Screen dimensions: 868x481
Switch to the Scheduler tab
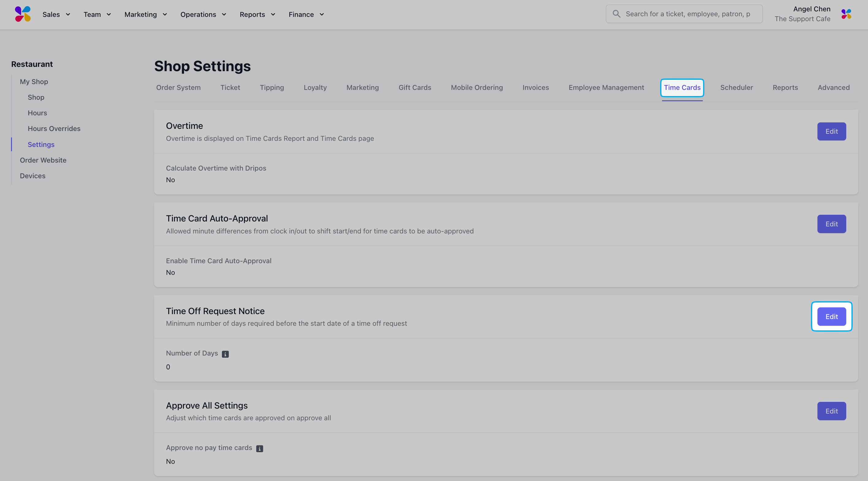(736, 87)
